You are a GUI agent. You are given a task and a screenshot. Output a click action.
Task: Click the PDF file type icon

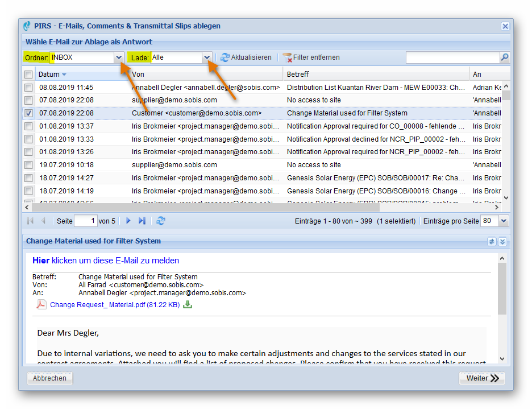[40, 304]
